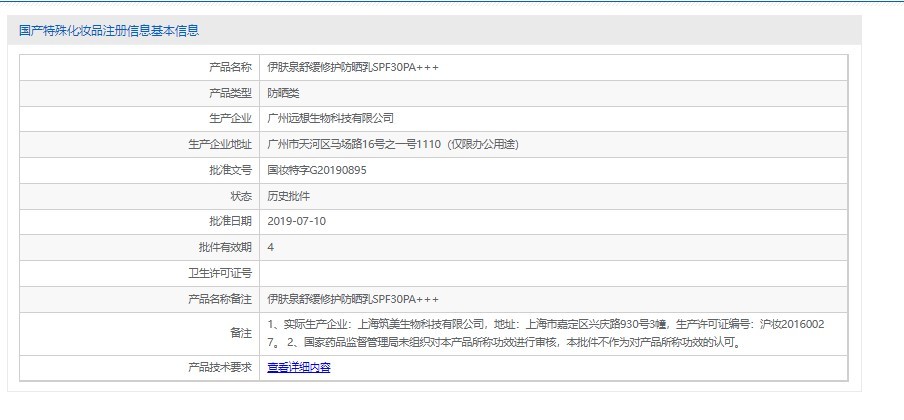Select approval number 国妆特字G20190895

pos(317,170)
